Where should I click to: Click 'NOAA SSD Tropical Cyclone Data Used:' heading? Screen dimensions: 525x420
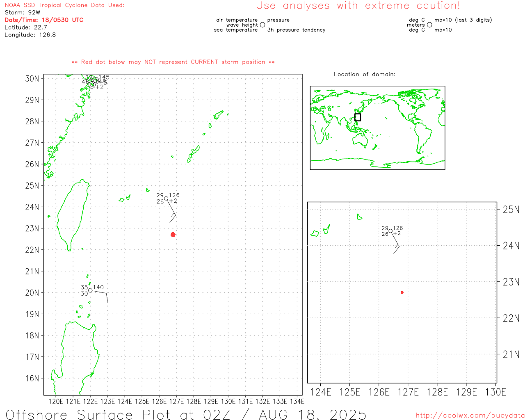click(x=64, y=5)
